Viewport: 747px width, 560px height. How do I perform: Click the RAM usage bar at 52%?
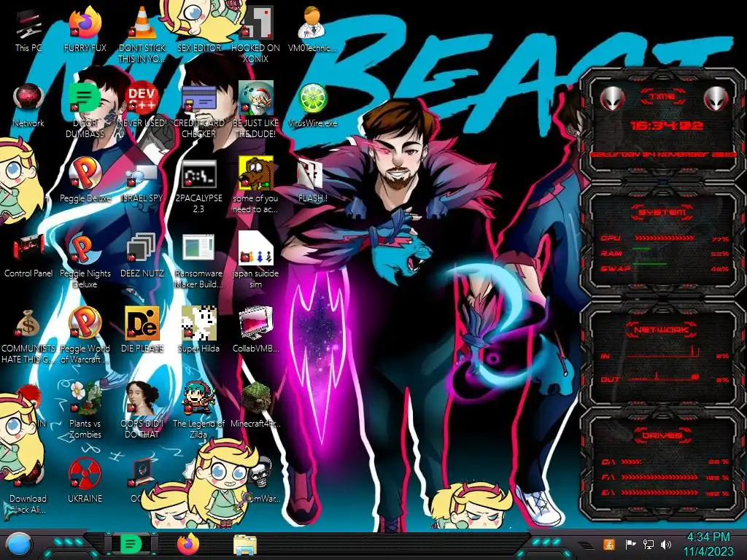(x=664, y=249)
